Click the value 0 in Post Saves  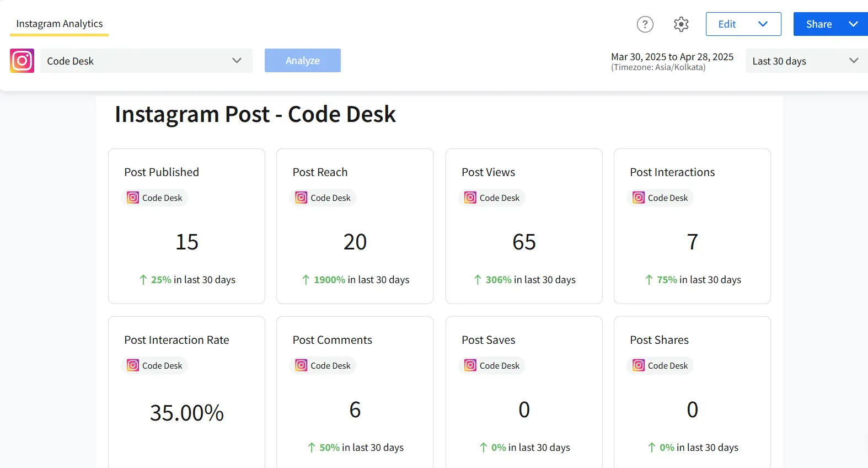tap(524, 410)
